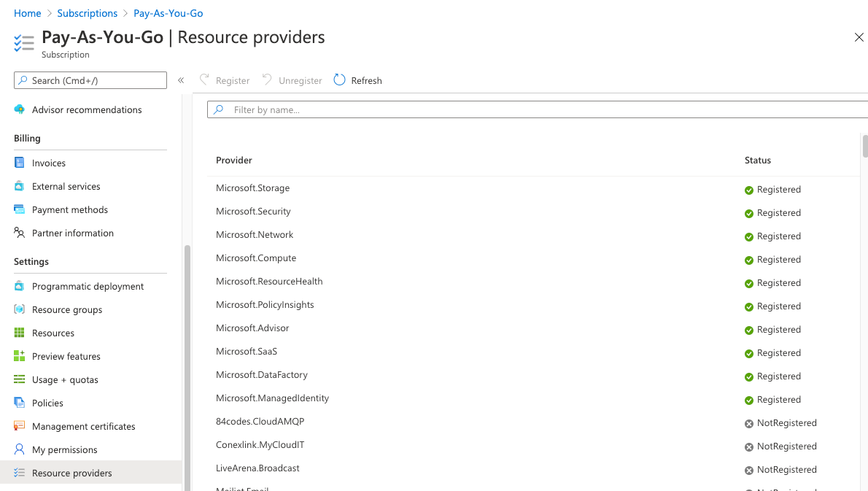This screenshot has height=491, width=868.
Task: Open Policies in the Settings menu
Action: coord(47,403)
